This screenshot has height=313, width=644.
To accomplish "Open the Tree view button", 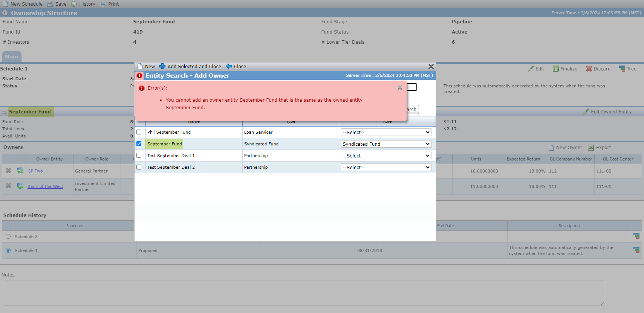I will [627, 69].
